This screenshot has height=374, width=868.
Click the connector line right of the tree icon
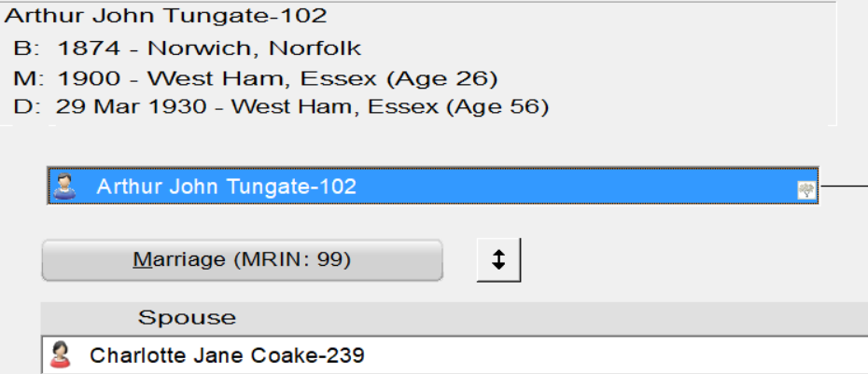844,187
